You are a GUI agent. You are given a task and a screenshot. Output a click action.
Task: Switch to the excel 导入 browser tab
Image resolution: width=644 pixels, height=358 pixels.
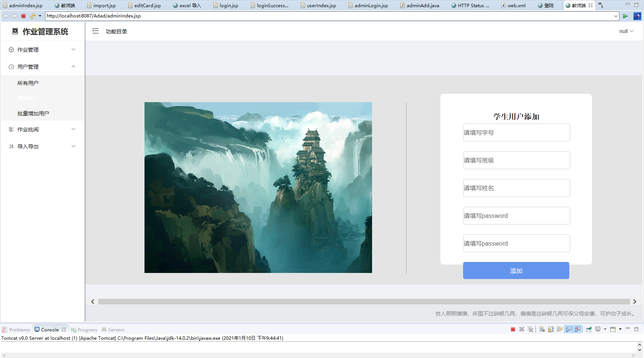coord(187,5)
